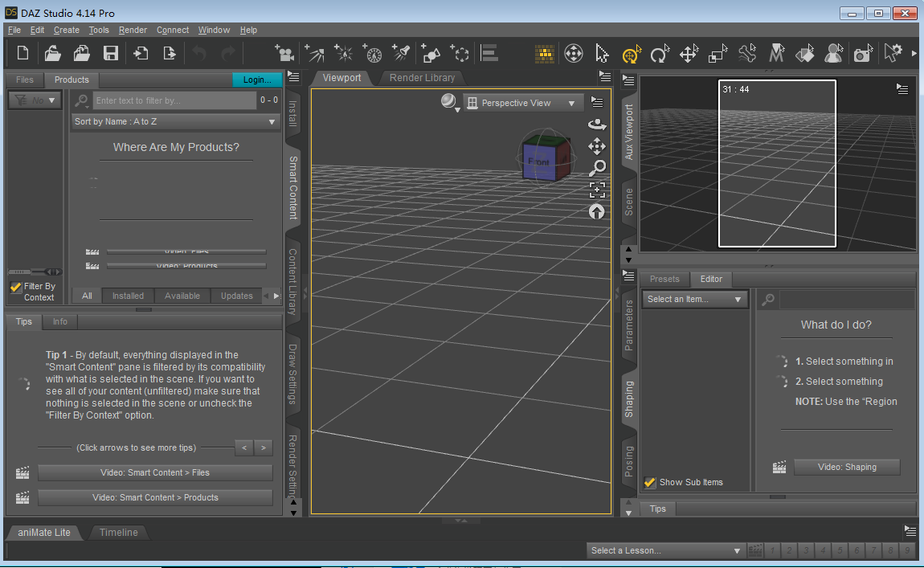This screenshot has width=924, height=568.
Task: Click Video: Smart Content > Products button
Action: coord(155,497)
